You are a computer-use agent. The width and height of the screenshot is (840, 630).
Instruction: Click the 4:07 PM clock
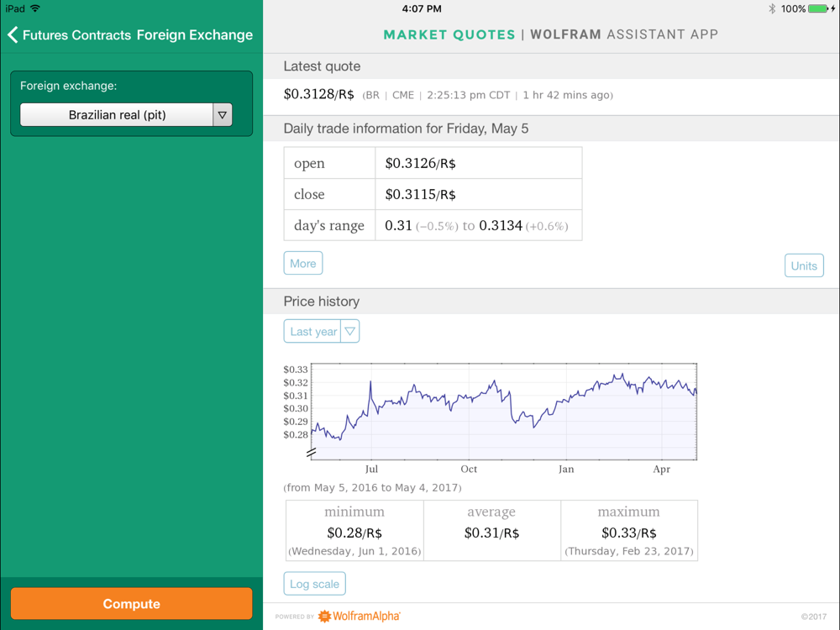422,8
